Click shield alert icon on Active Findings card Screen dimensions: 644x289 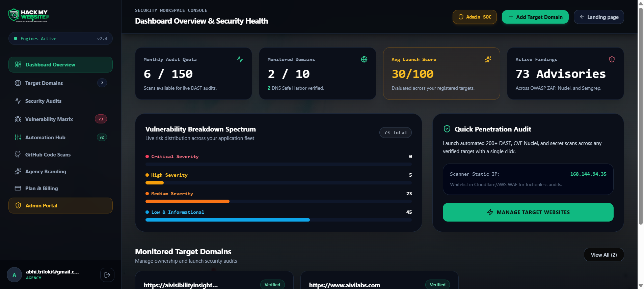[x=612, y=59]
